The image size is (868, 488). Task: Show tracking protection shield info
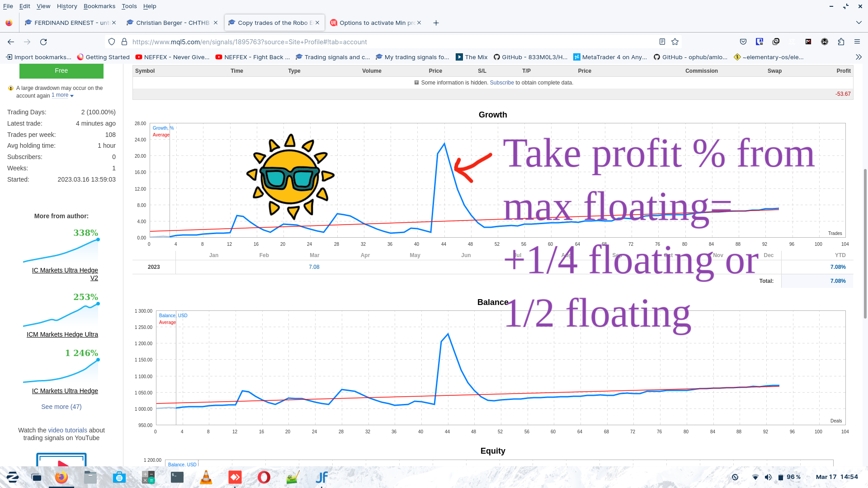pos(112,42)
